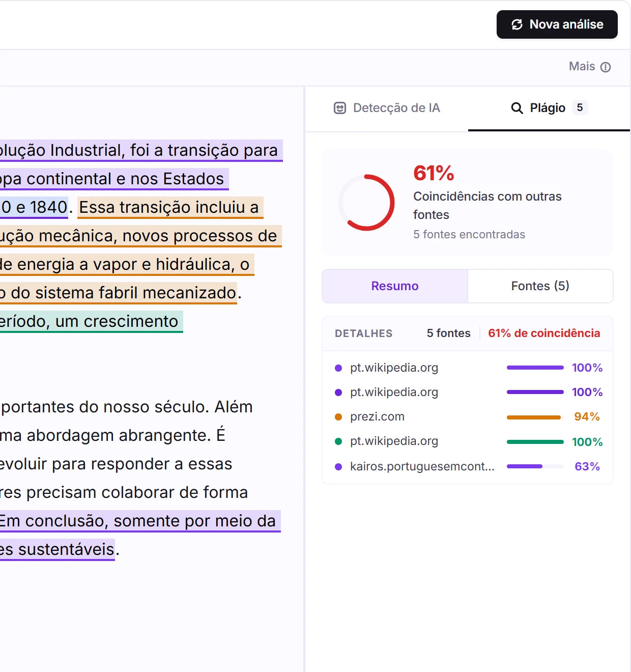The image size is (631, 672).
Task: Click the 5 fontes encontradas text
Action: (469, 234)
